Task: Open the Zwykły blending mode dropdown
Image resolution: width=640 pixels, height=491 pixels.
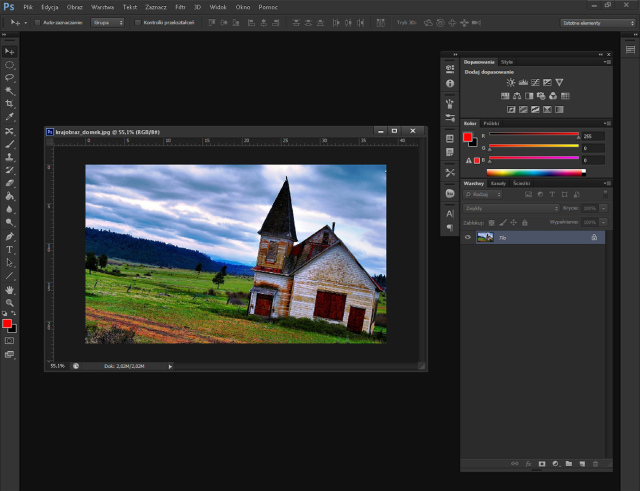Action: 511,209
